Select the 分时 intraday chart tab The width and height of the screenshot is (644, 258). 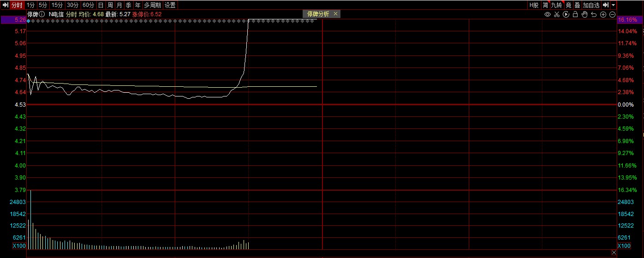click(x=17, y=5)
